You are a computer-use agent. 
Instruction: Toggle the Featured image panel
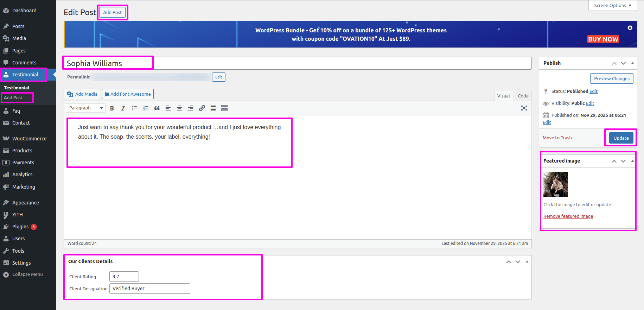632,161
